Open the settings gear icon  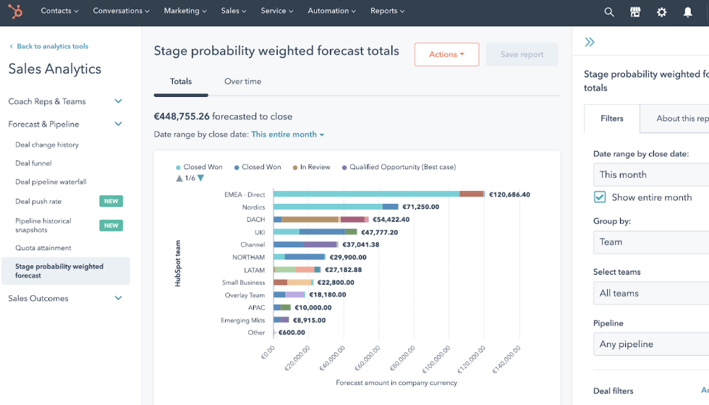(662, 12)
